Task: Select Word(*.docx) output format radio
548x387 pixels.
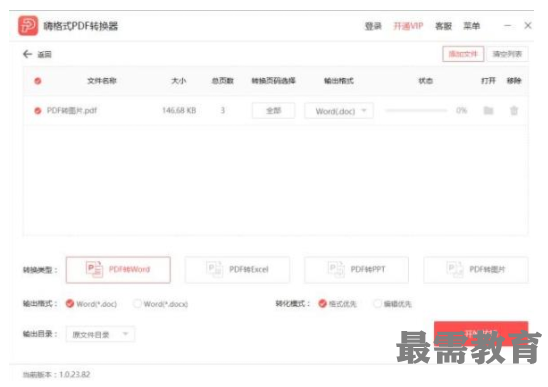Action: 137,303
